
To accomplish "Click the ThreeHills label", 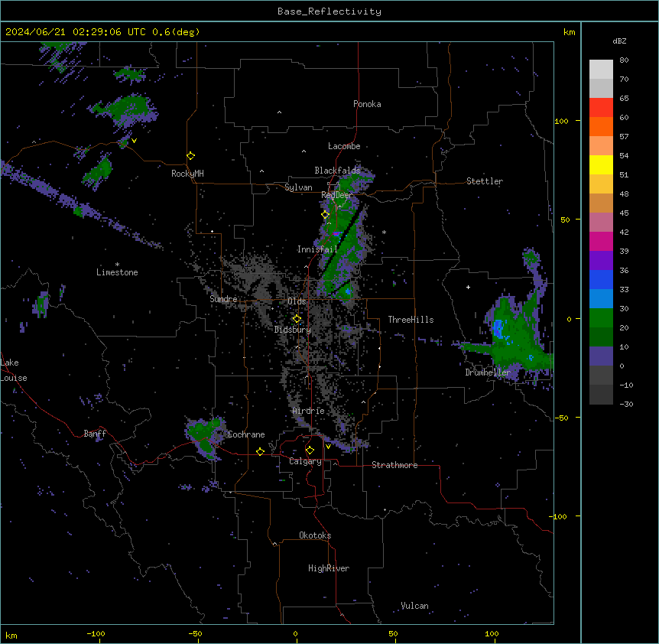I will 411,320.
